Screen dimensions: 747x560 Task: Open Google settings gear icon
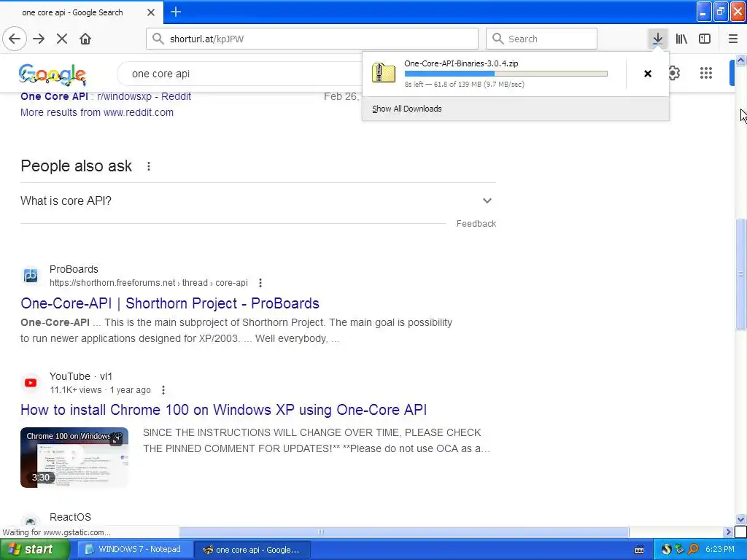click(673, 73)
